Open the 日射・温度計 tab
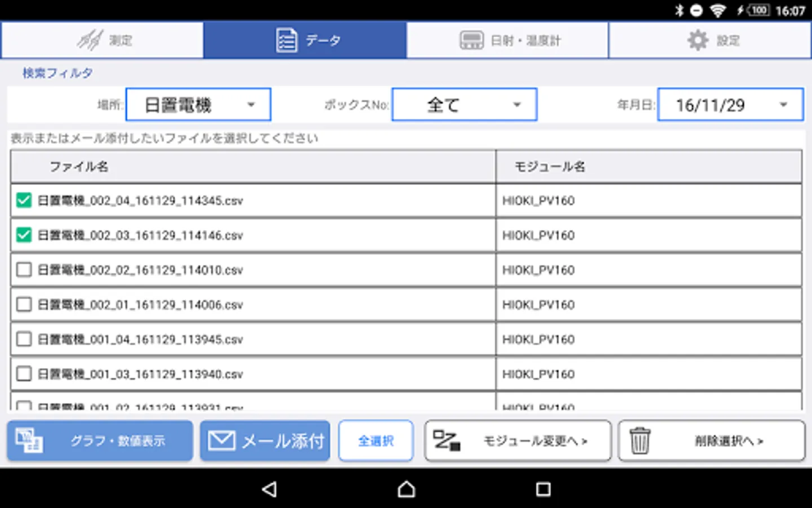812x508 pixels. 507,40
